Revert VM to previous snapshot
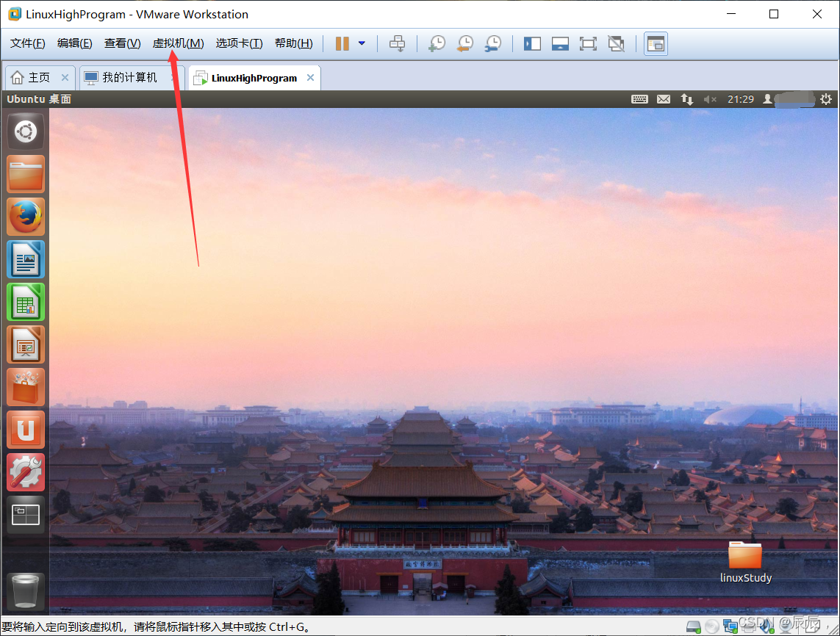840x636 pixels. 465,43
